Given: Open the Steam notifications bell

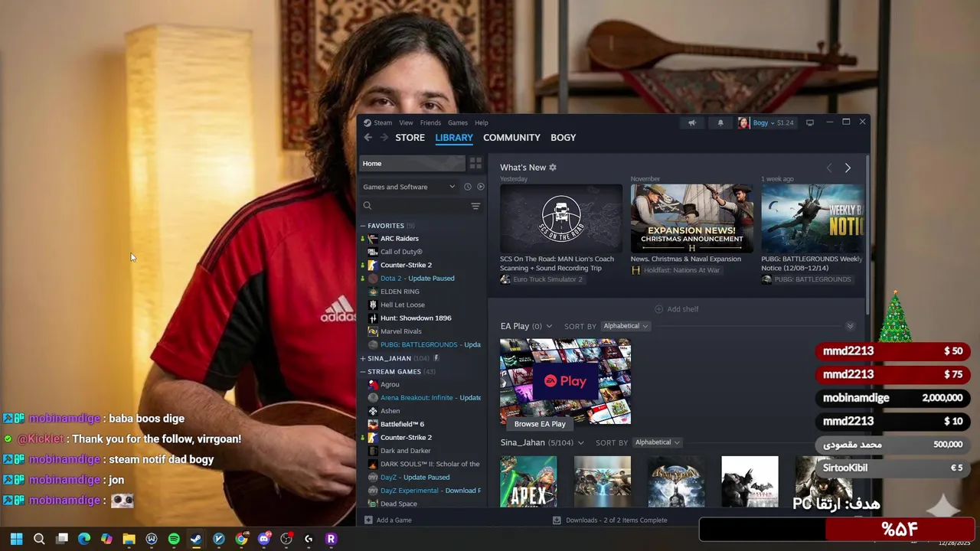Looking at the screenshot, I should pos(720,122).
